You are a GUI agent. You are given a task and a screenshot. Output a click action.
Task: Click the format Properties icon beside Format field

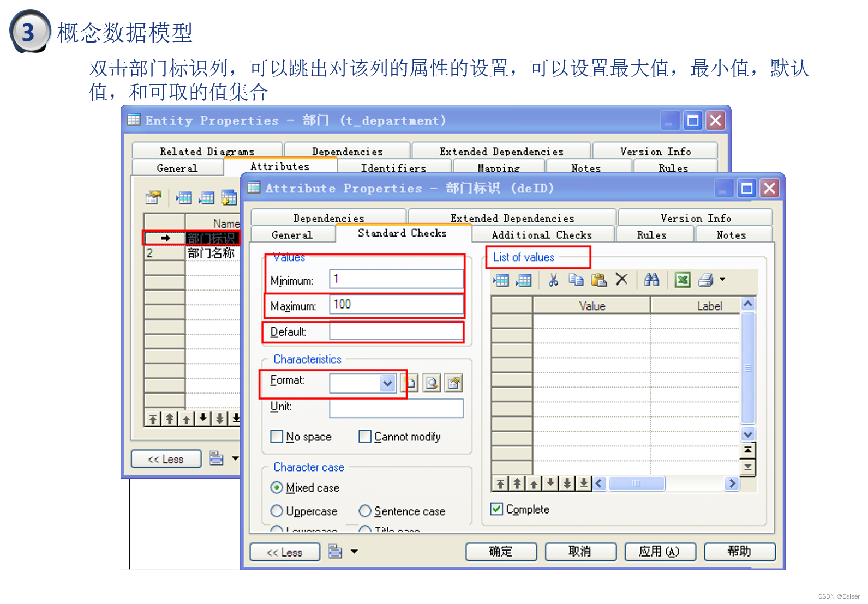coord(453,383)
